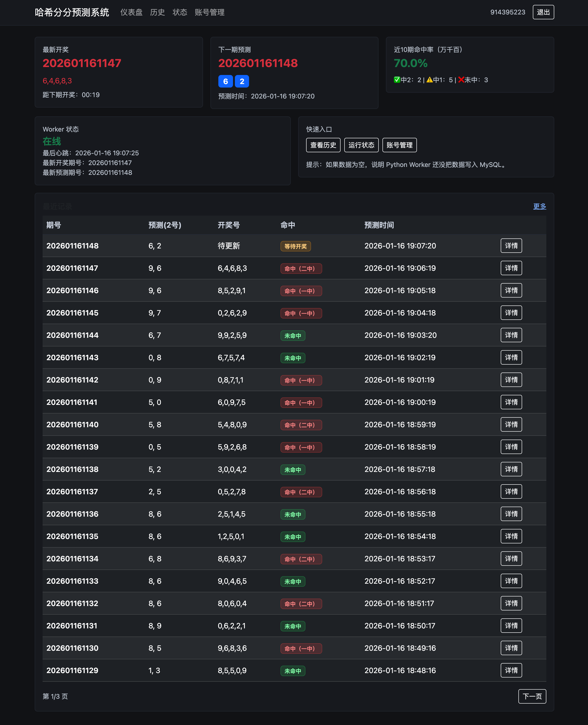Click the blue "2" prediction badge

pyautogui.click(x=242, y=81)
